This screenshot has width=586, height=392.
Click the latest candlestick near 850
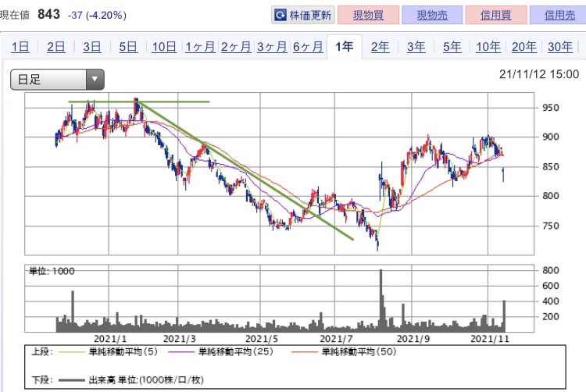503,174
